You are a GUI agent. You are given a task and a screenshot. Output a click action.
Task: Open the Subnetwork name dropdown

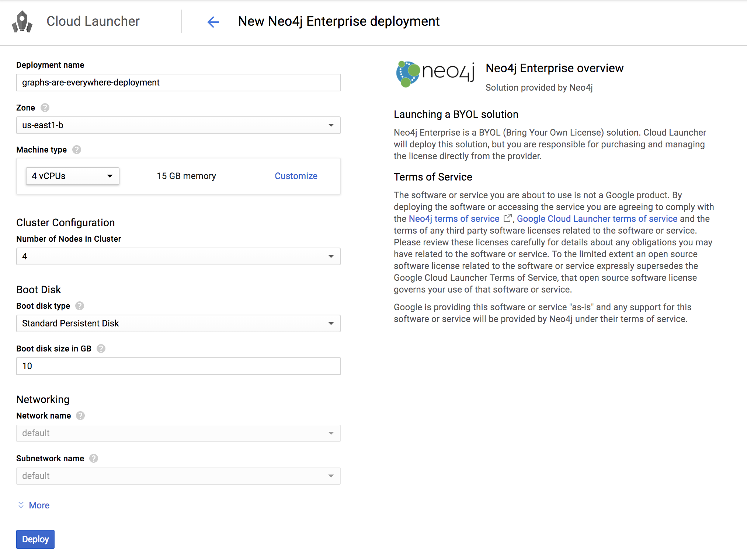pyautogui.click(x=178, y=476)
